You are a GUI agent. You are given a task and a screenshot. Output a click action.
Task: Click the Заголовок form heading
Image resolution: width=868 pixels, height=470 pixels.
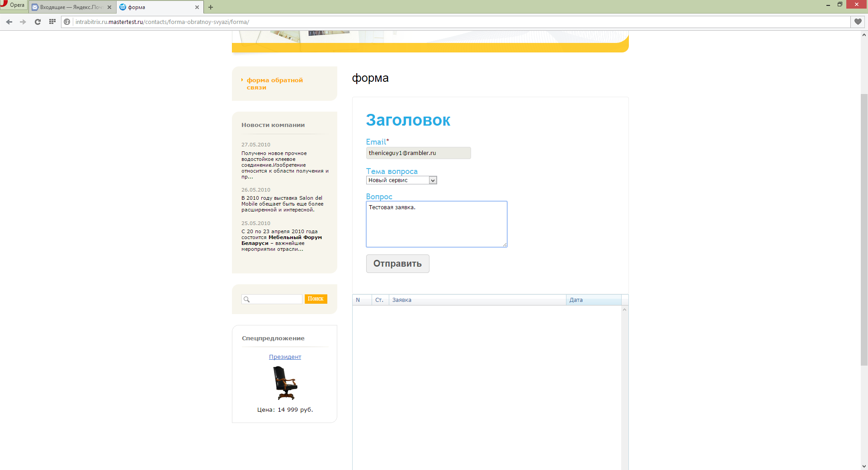pyautogui.click(x=408, y=120)
